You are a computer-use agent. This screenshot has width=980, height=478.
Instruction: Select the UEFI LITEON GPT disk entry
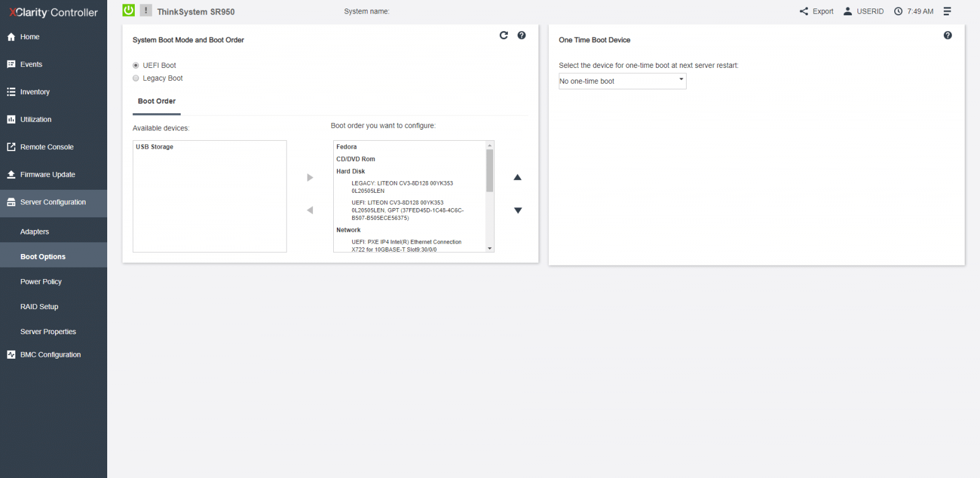pyautogui.click(x=407, y=210)
